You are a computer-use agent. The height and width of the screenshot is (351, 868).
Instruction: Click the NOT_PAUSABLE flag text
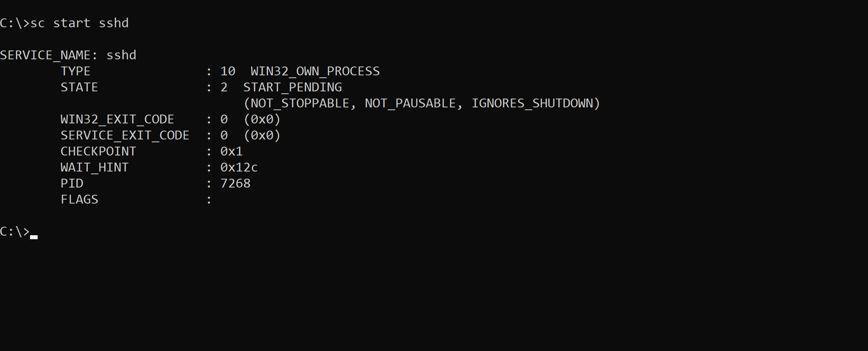410,103
